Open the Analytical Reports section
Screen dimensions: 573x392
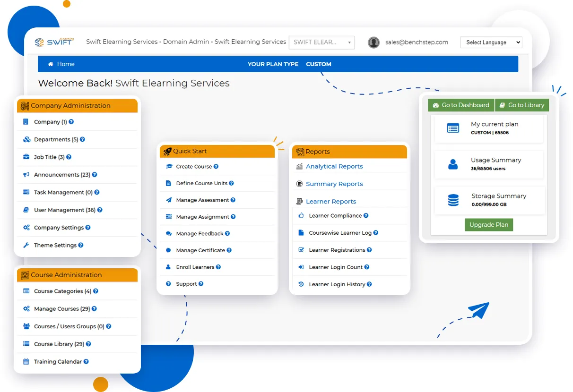pyautogui.click(x=334, y=166)
